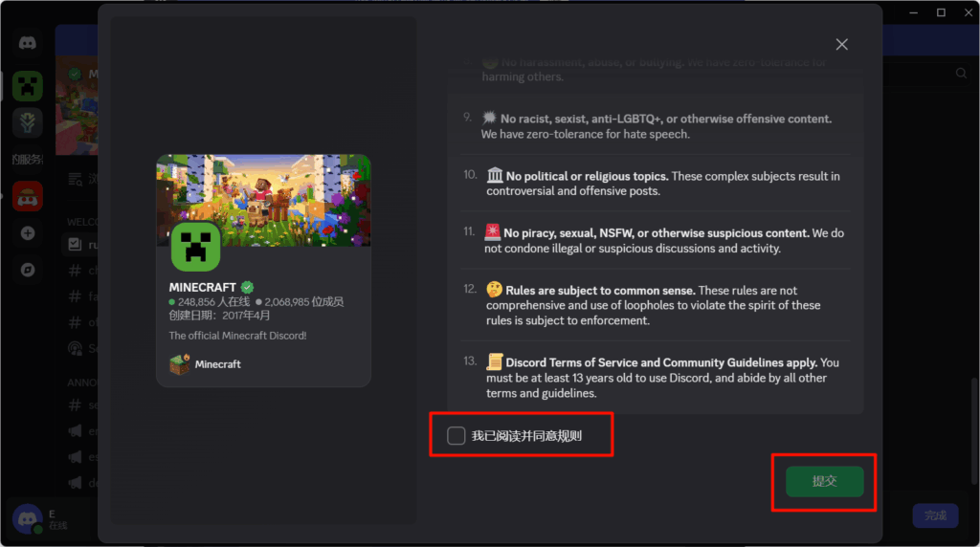Click rule 9 about racist, sexist content
Screen dimensions: 980x547
655,126
